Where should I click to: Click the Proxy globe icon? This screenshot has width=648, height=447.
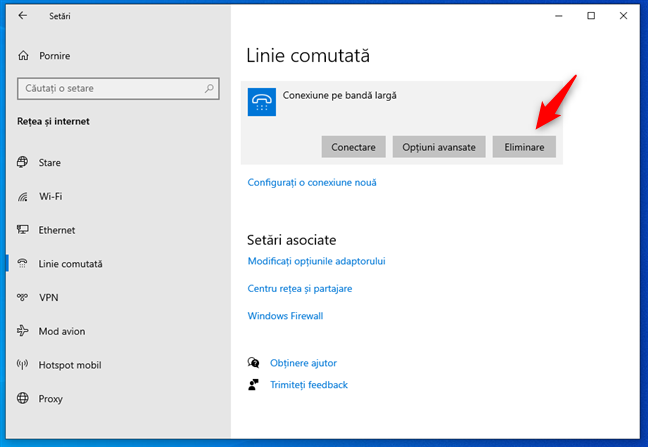(x=23, y=399)
